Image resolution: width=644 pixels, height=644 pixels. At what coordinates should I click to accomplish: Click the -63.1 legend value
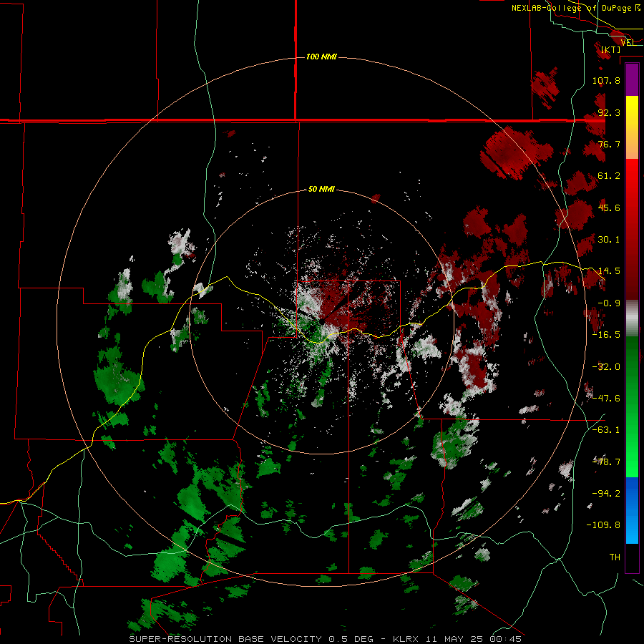point(606,430)
